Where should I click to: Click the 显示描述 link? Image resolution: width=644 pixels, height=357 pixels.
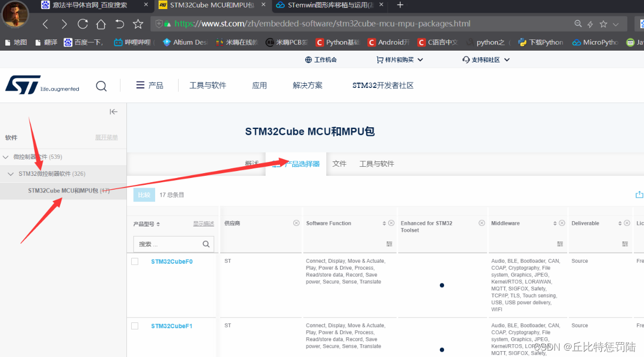coord(204,224)
